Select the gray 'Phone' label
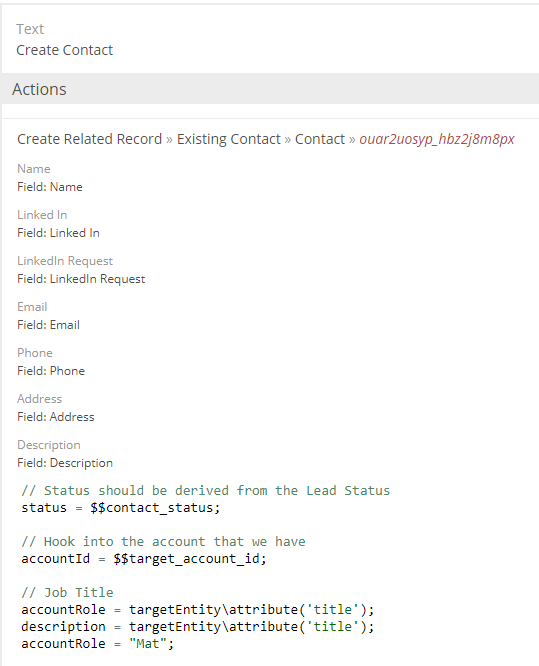This screenshot has width=539, height=666. (35, 353)
